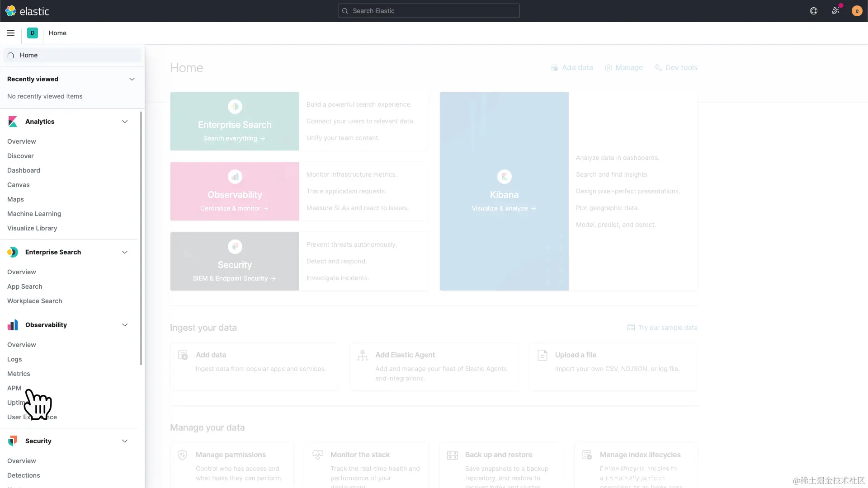Click the Observability bar-chart icon
The image size is (868, 488).
(x=13, y=325)
